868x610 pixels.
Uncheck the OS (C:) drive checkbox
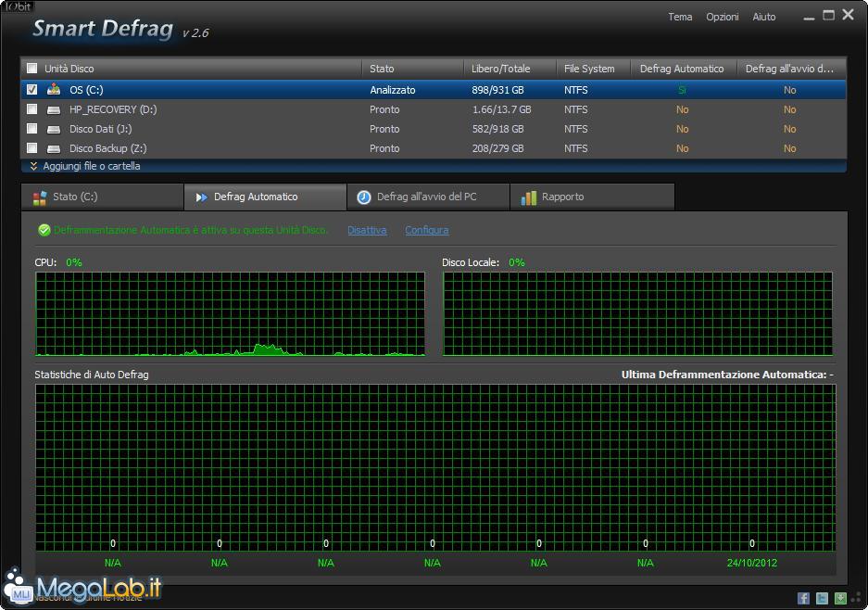(32, 90)
